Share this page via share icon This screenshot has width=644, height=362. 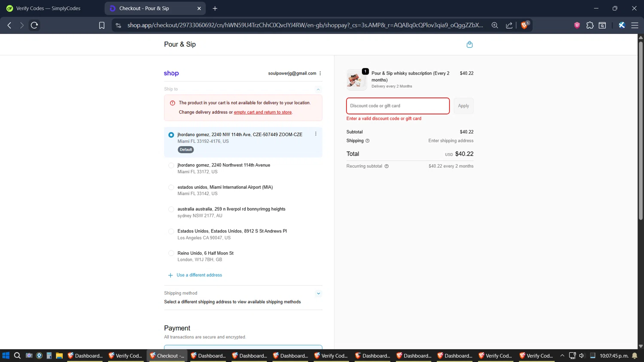(509, 25)
